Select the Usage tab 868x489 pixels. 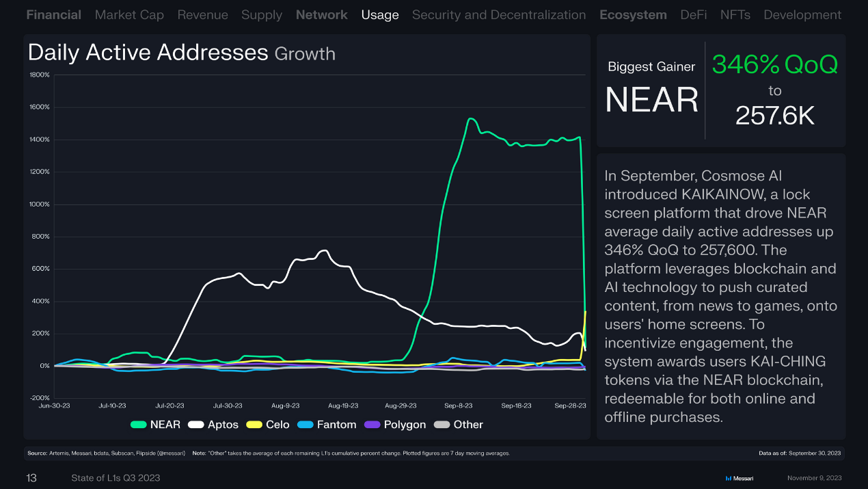point(380,14)
